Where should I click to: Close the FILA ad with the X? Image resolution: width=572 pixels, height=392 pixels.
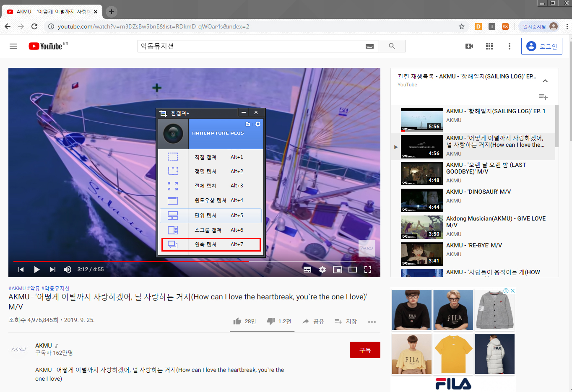[512, 291]
